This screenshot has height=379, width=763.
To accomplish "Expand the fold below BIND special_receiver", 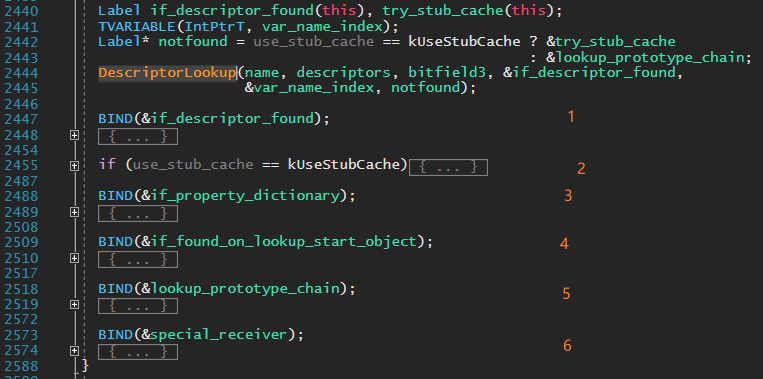I will click(x=74, y=350).
